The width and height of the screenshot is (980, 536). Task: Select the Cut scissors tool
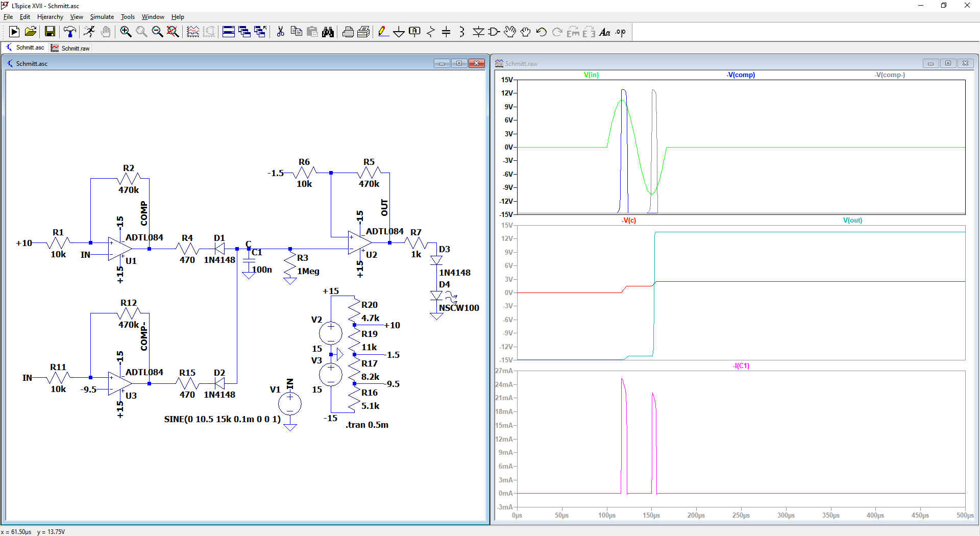tap(280, 32)
